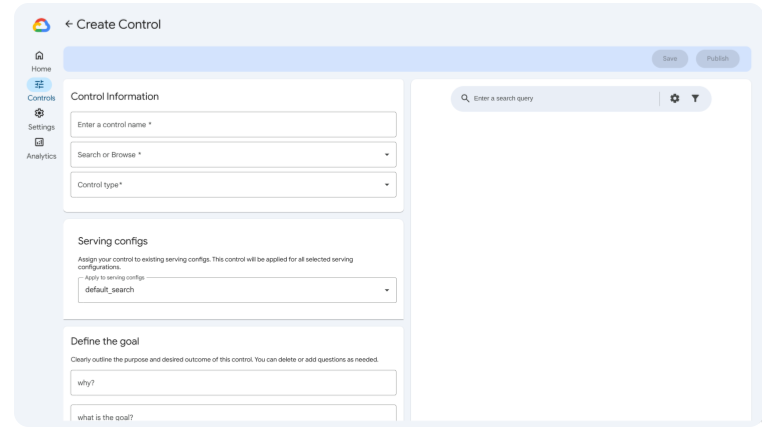The width and height of the screenshot is (762, 431).
Task: Click the 'why?' goal text field
Action: (x=233, y=382)
